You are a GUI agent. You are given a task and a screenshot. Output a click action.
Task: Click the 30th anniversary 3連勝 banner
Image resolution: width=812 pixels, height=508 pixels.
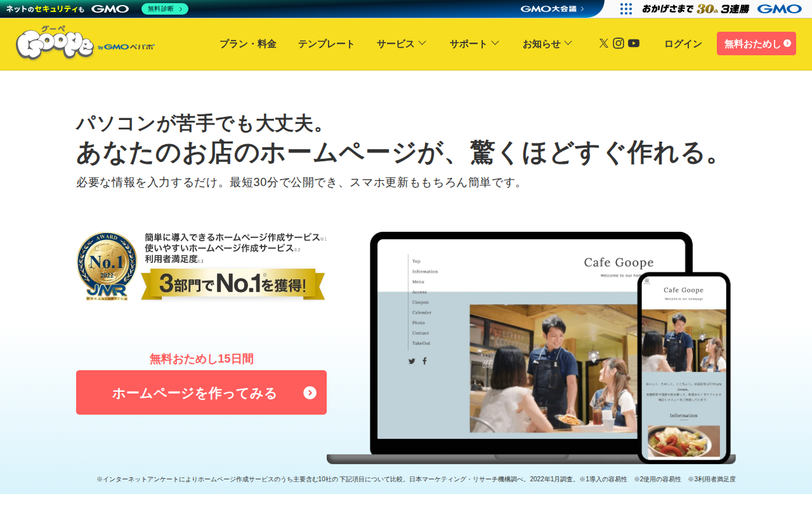tap(695, 9)
